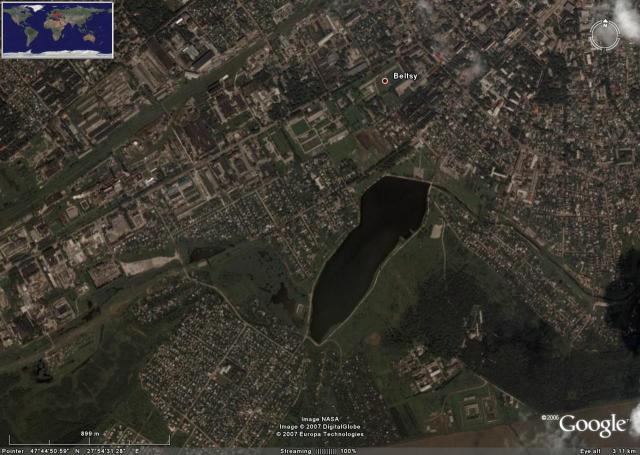Screen dimensions: 640x455
Task: Click the Image NASA attribution text
Action: pos(319,419)
